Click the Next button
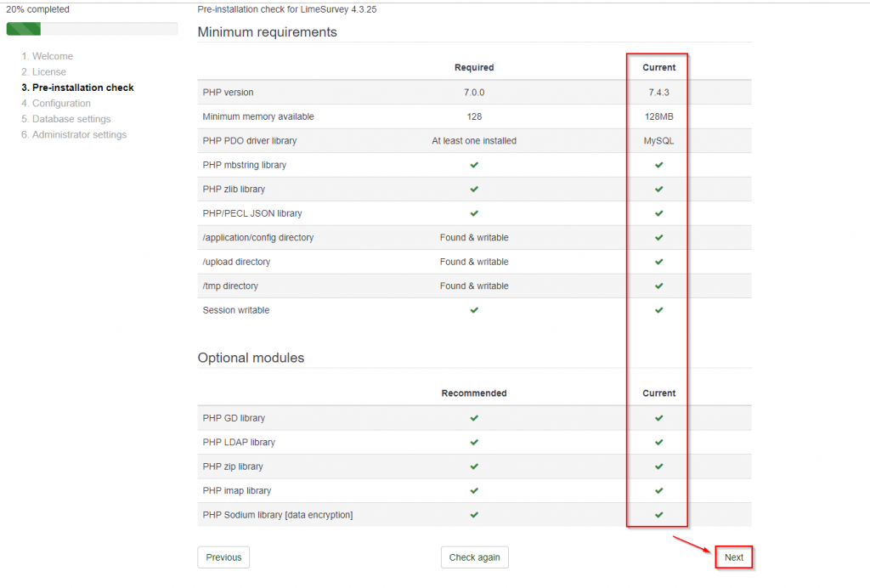 click(x=733, y=557)
